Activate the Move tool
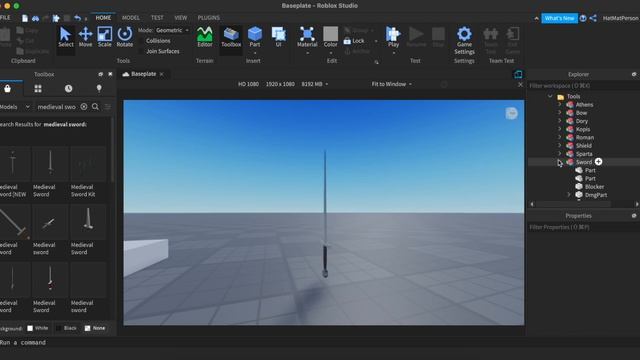 [x=85, y=37]
